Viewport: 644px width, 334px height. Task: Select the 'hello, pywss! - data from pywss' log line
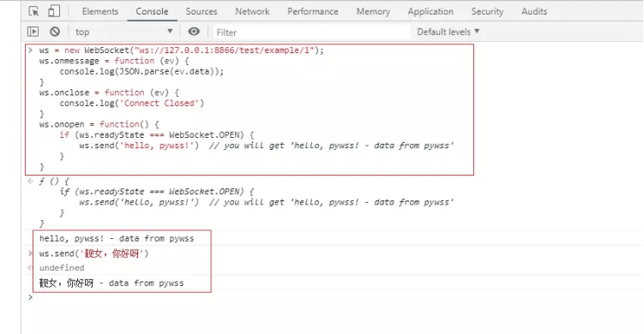click(117, 238)
